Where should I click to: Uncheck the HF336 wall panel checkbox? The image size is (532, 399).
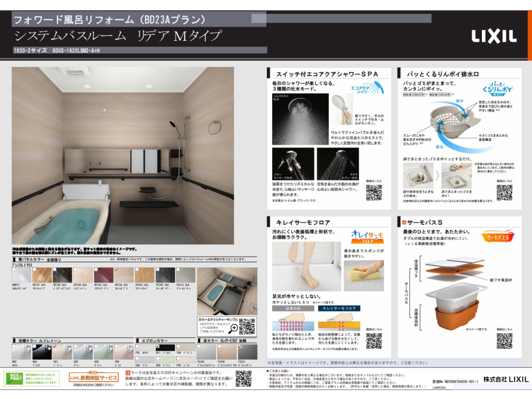click(117, 269)
